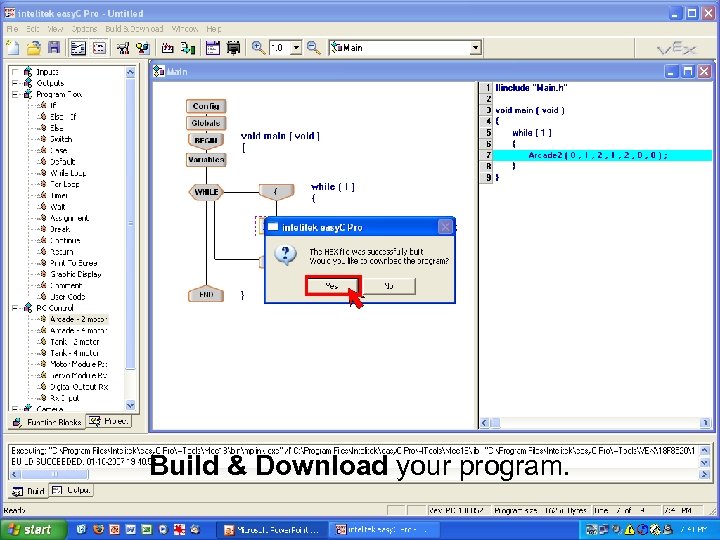Click Yes to download the program
This screenshot has width=720, height=540.
tap(332, 286)
